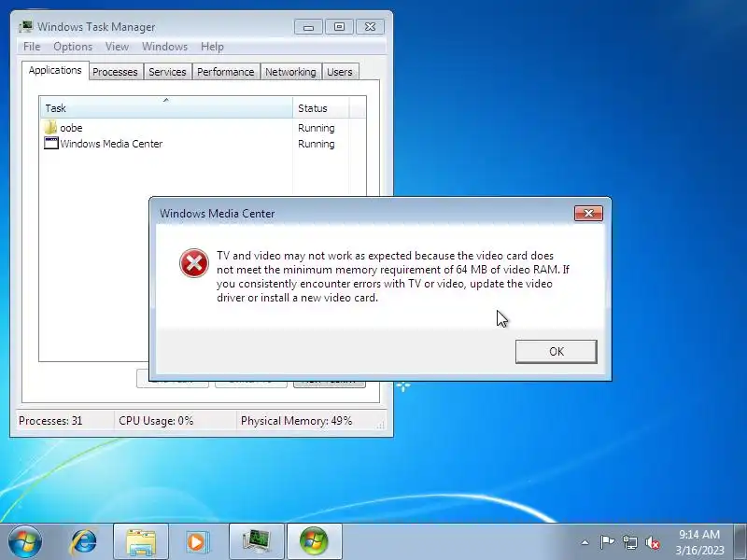Click the muted volume tray icon

[653, 542]
